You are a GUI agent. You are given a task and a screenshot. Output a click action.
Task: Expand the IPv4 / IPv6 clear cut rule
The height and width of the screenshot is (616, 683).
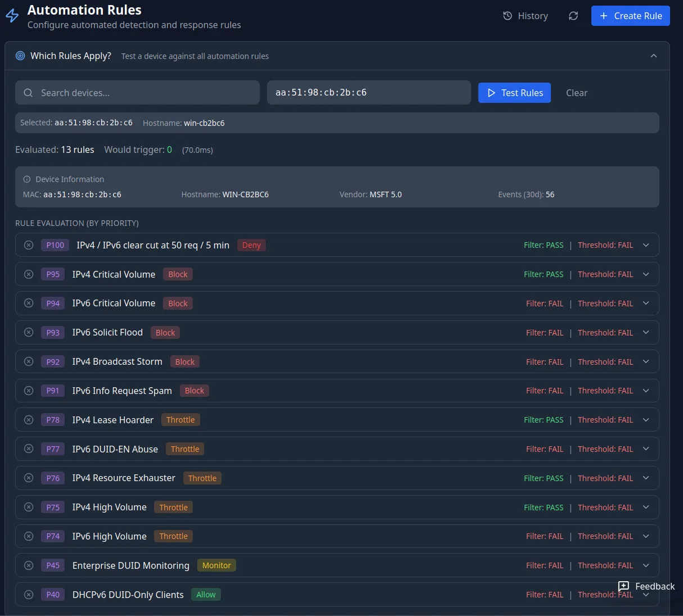click(x=646, y=245)
